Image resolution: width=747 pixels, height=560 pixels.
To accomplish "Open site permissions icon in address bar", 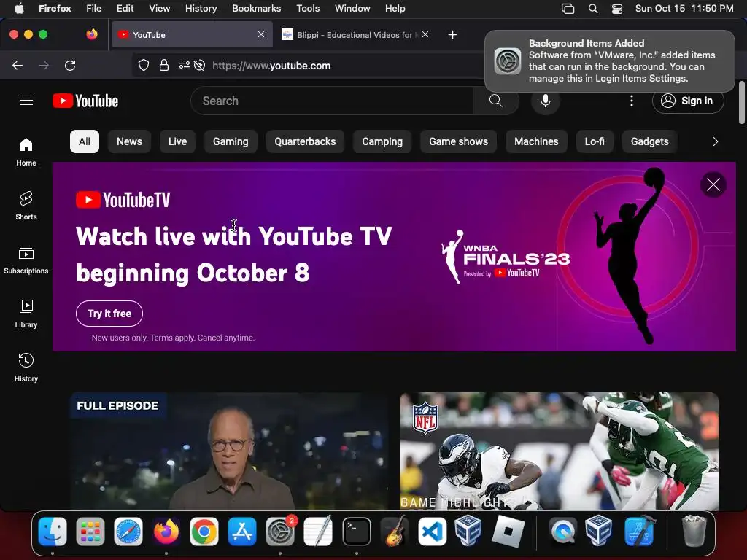I will click(x=185, y=66).
